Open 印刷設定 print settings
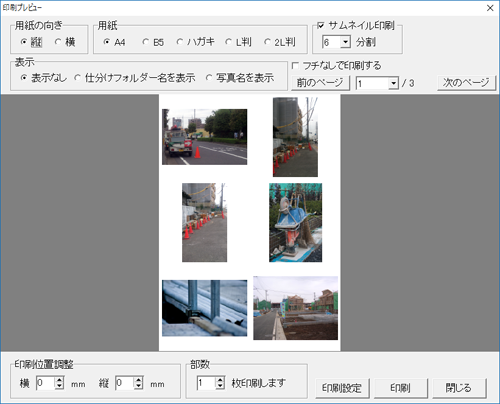The width and height of the screenshot is (500, 404). [342, 388]
